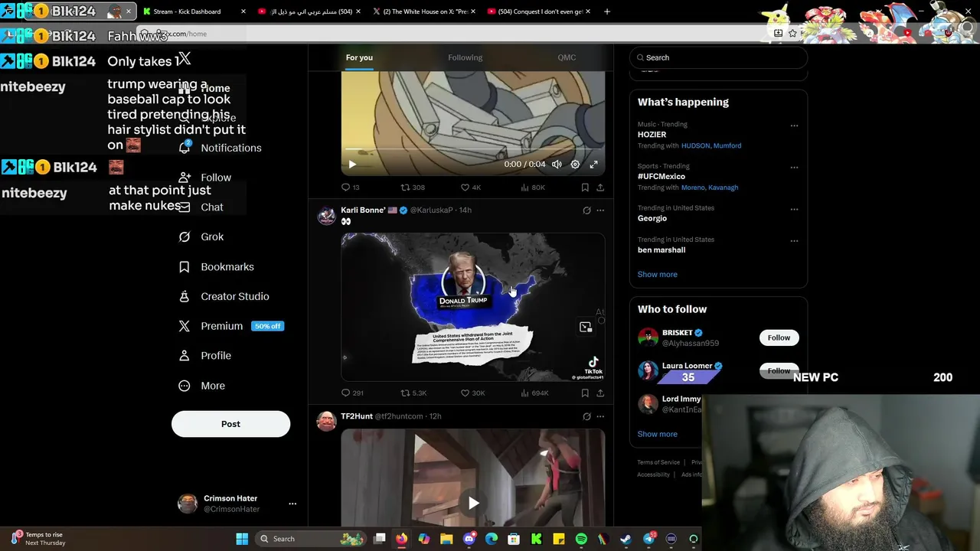This screenshot has width=980, height=551.
Task: Open Grok explain on Karli Bonne' post
Action: coord(586,210)
